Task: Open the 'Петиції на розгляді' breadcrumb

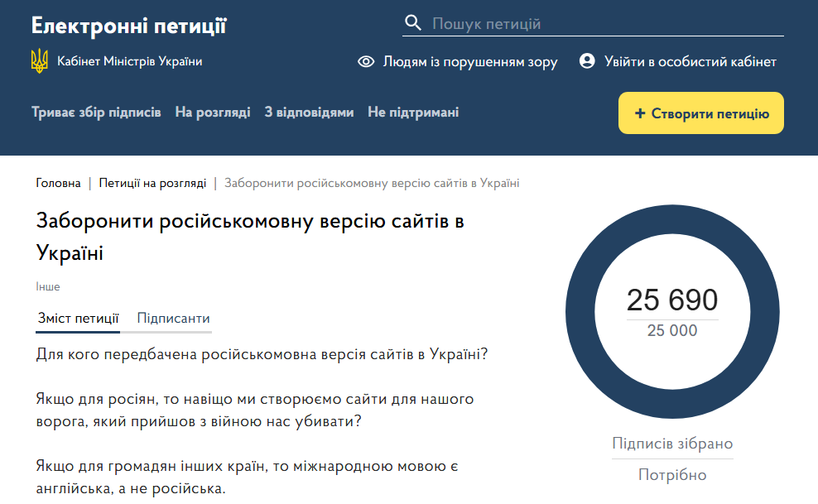Action: point(152,183)
